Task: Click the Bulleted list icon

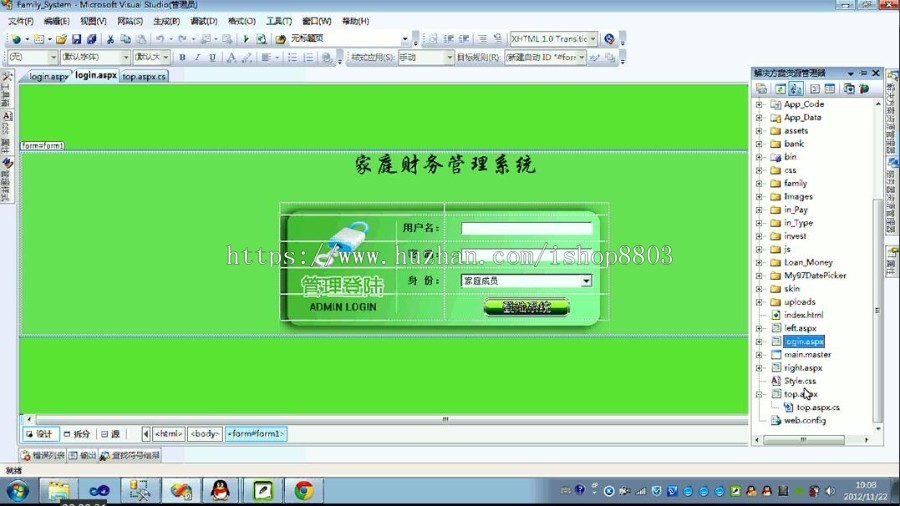Action: [292, 57]
